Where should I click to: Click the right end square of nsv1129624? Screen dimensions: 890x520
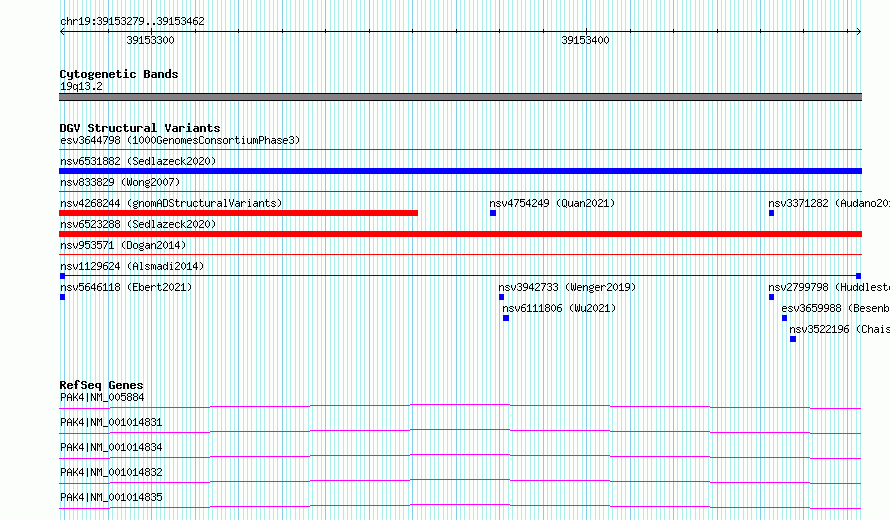click(858, 276)
